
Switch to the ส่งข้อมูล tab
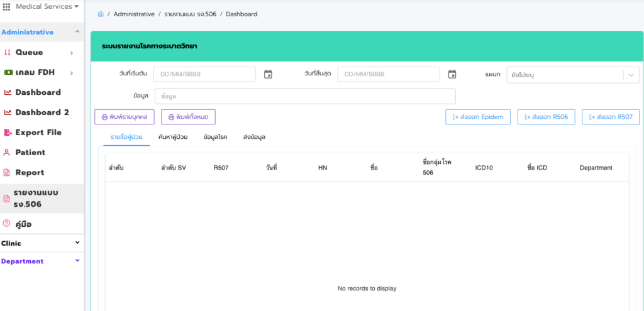(x=254, y=137)
